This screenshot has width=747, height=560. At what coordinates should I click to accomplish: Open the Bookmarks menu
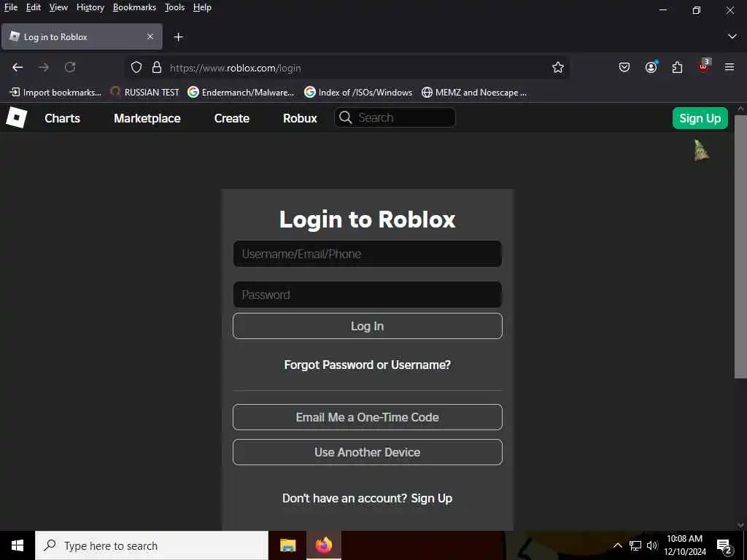tap(134, 7)
